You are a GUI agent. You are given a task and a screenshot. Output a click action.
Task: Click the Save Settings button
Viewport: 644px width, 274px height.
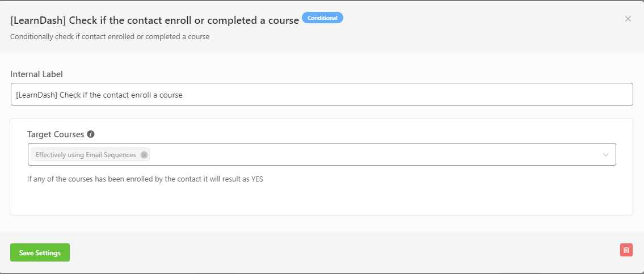(x=40, y=252)
